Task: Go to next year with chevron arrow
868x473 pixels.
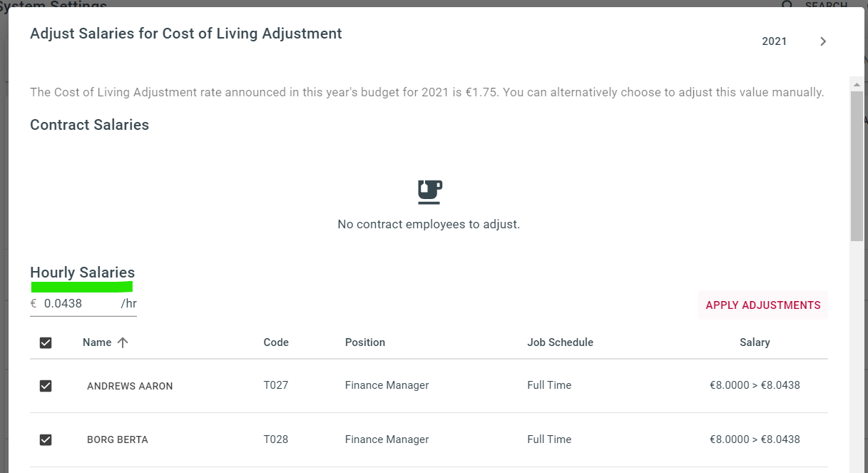Action: pos(823,41)
